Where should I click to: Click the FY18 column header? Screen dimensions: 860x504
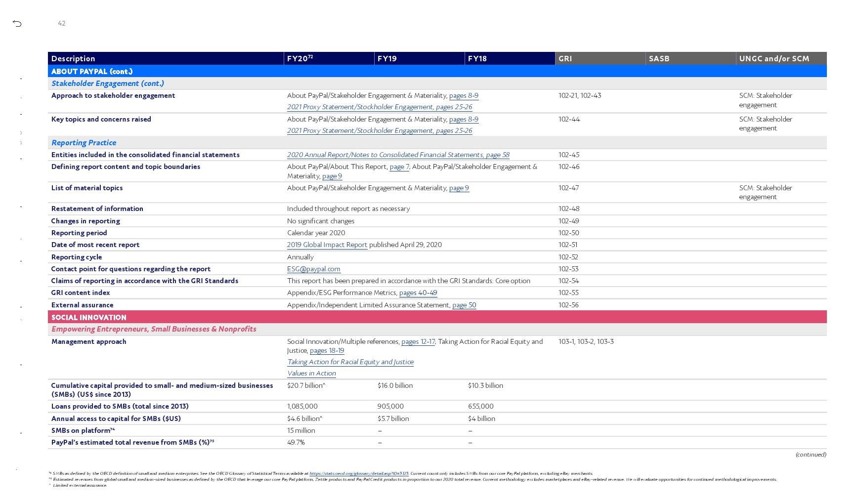(x=510, y=58)
